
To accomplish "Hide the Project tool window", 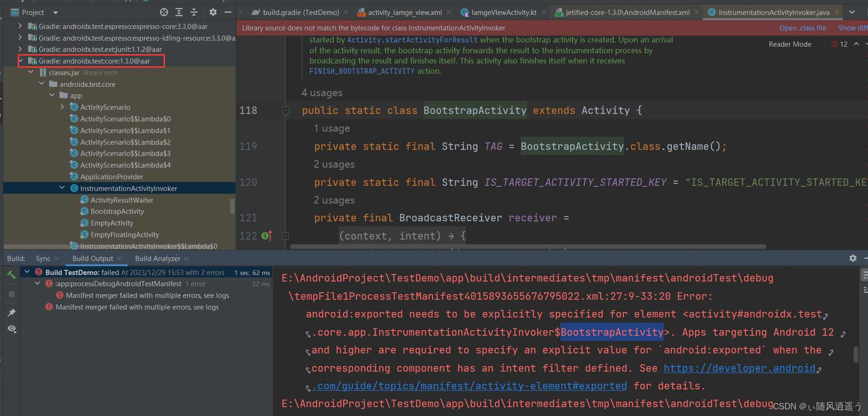I will tap(228, 12).
